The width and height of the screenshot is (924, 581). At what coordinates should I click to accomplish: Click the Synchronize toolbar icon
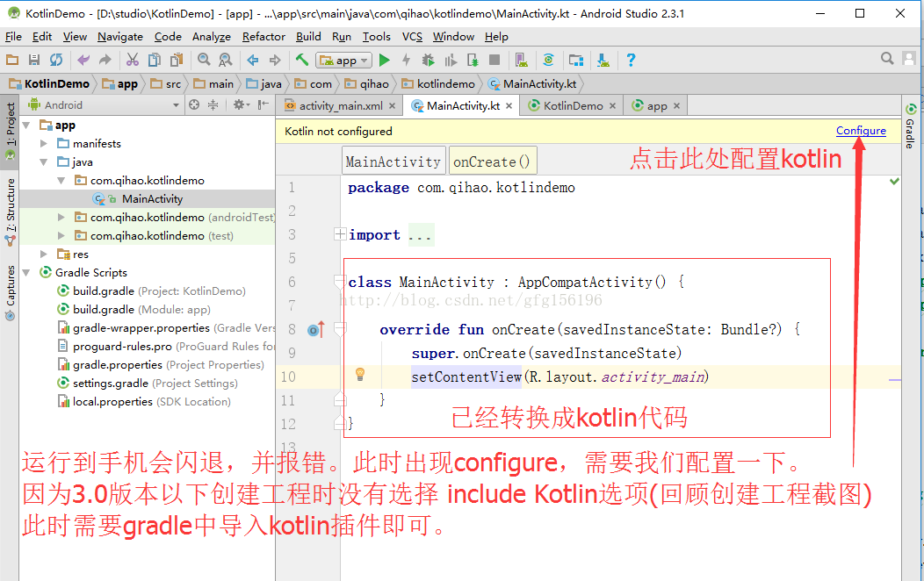[56, 60]
